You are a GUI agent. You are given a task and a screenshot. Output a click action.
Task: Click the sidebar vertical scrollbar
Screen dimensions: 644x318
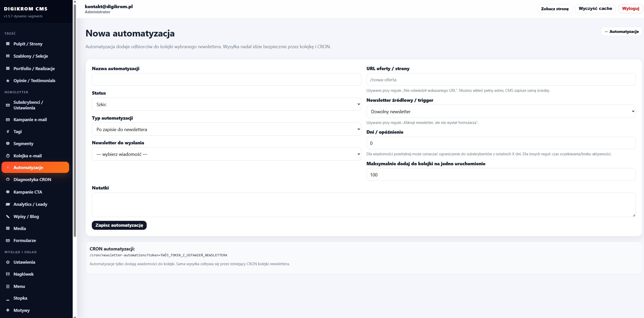coord(75,120)
